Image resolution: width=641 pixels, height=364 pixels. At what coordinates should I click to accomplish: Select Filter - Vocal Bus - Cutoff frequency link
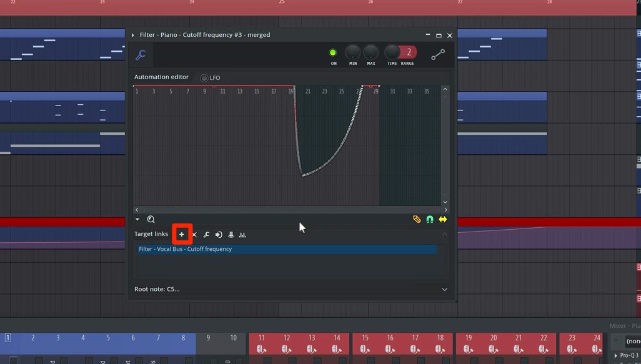click(x=287, y=249)
